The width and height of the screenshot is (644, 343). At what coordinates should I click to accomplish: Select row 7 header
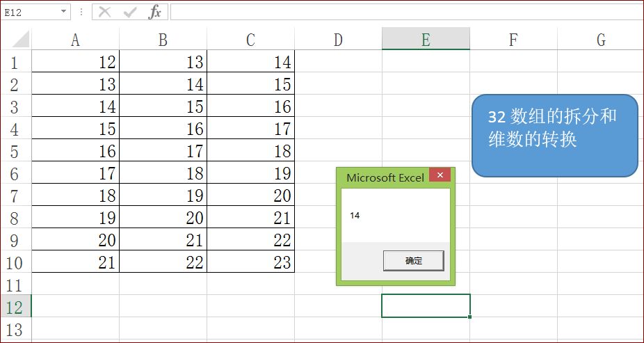click(x=16, y=194)
